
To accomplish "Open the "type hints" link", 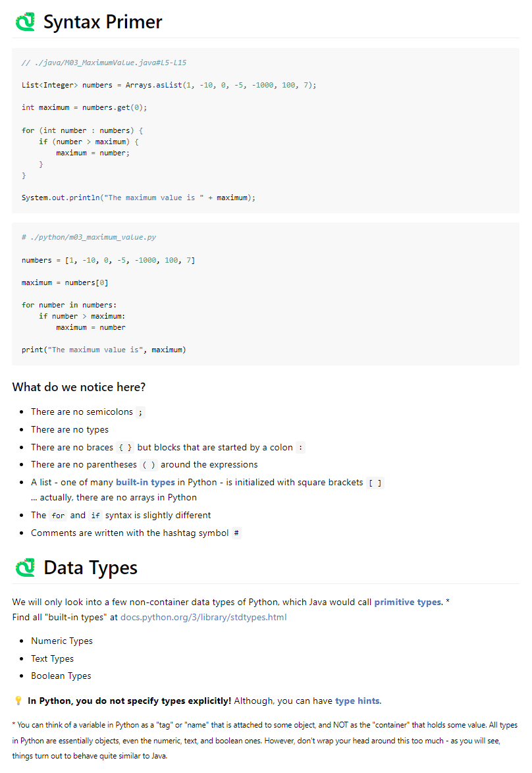I will [358, 701].
